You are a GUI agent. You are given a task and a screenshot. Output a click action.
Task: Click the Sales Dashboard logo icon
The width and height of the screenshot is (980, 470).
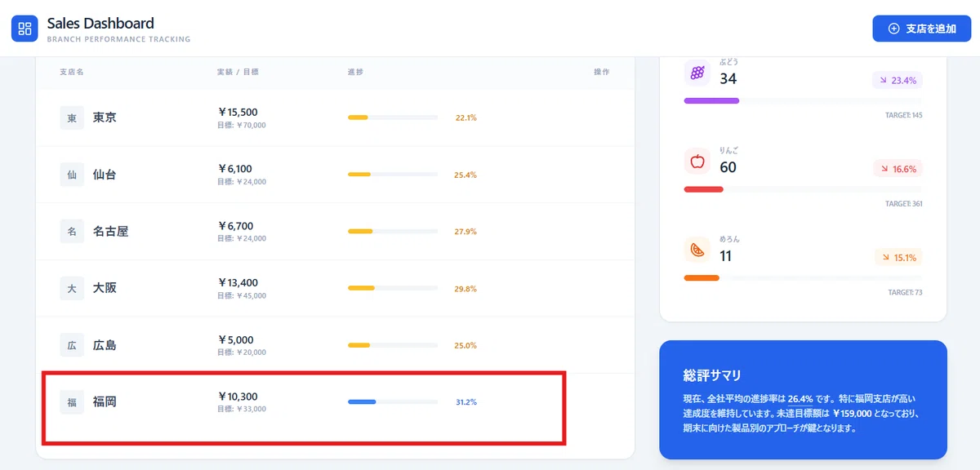[x=24, y=29]
